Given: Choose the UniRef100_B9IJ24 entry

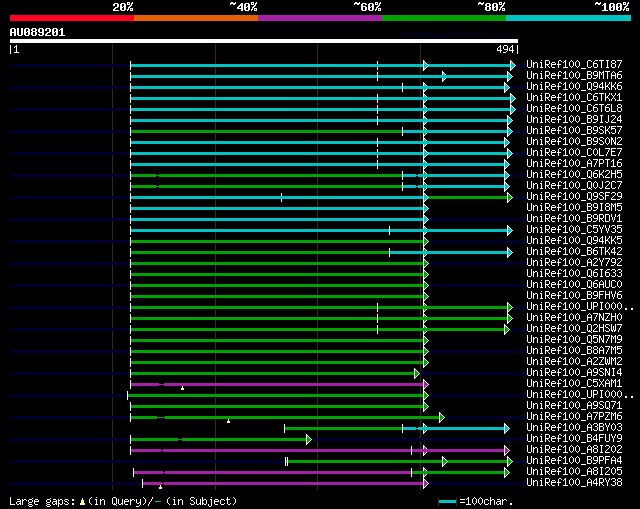Looking at the screenshot, I should (574, 120).
